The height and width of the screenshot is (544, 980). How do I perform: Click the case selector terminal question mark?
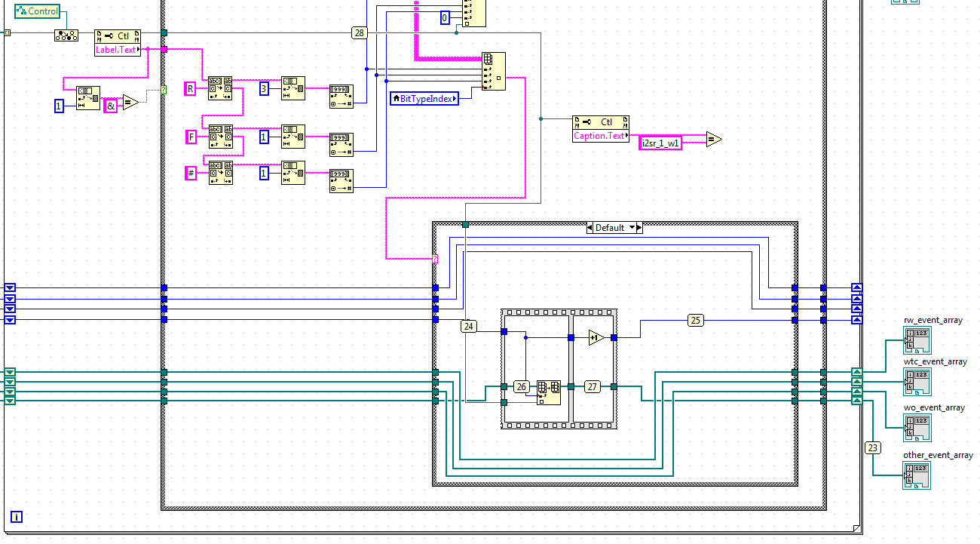click(x=435, y=259)
